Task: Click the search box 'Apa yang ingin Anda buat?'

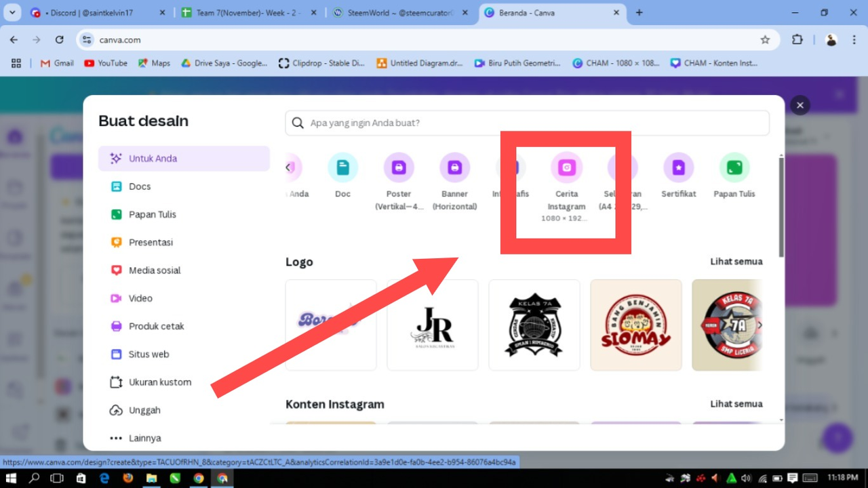Action: click(x=527, y=123)
